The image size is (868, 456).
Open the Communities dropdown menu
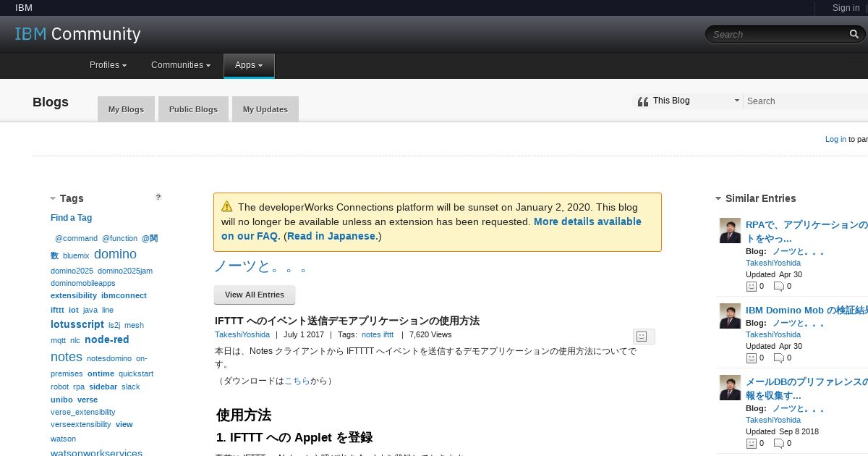pos(181,65)
